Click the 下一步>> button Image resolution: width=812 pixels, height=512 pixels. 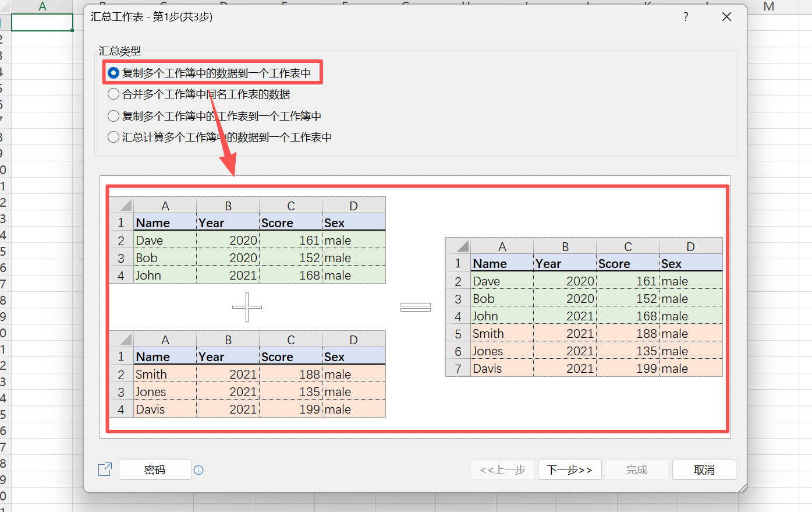pos(569,469)
